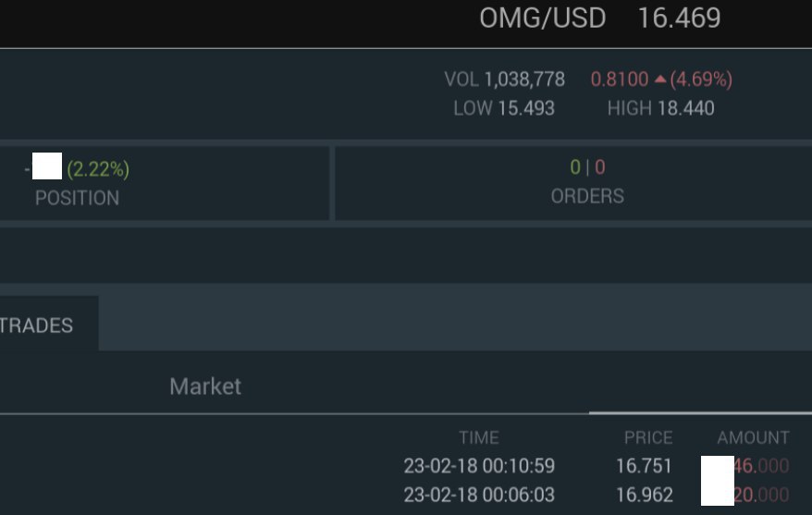The height and width of the screenshot is (515, 812).
Task: Click the OMG/USD pair title
Action: [x=542, y=18]
